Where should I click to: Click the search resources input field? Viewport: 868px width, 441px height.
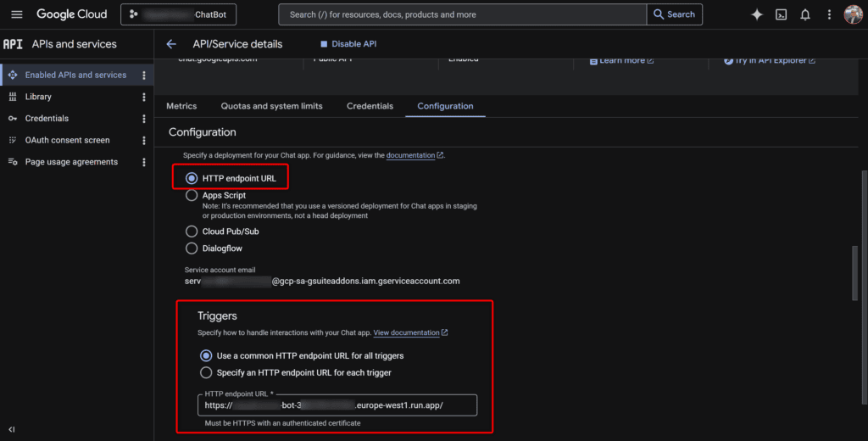point(462,14)
